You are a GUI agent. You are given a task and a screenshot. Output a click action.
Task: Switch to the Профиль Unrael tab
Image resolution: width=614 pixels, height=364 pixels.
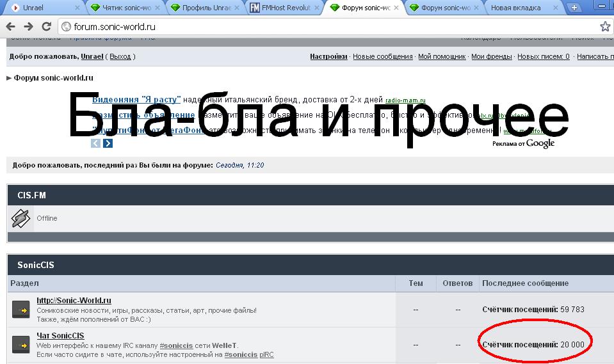click(206, 8)
